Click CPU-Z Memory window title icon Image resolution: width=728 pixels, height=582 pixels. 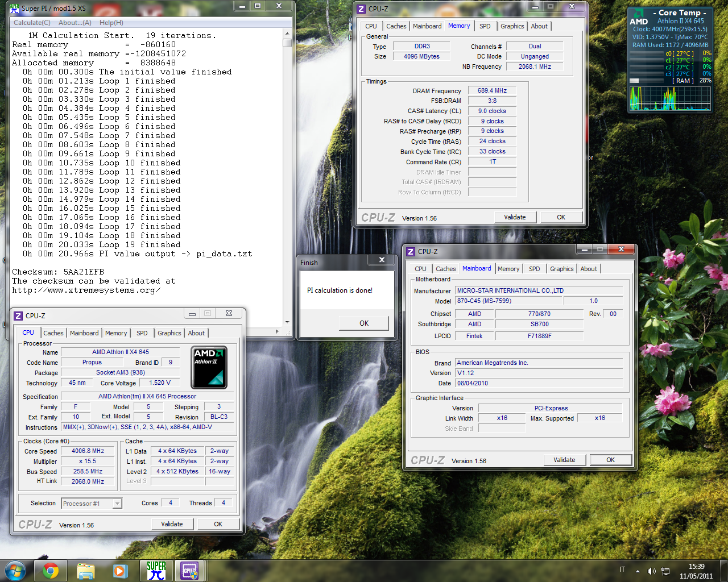(x=361, y=9)
